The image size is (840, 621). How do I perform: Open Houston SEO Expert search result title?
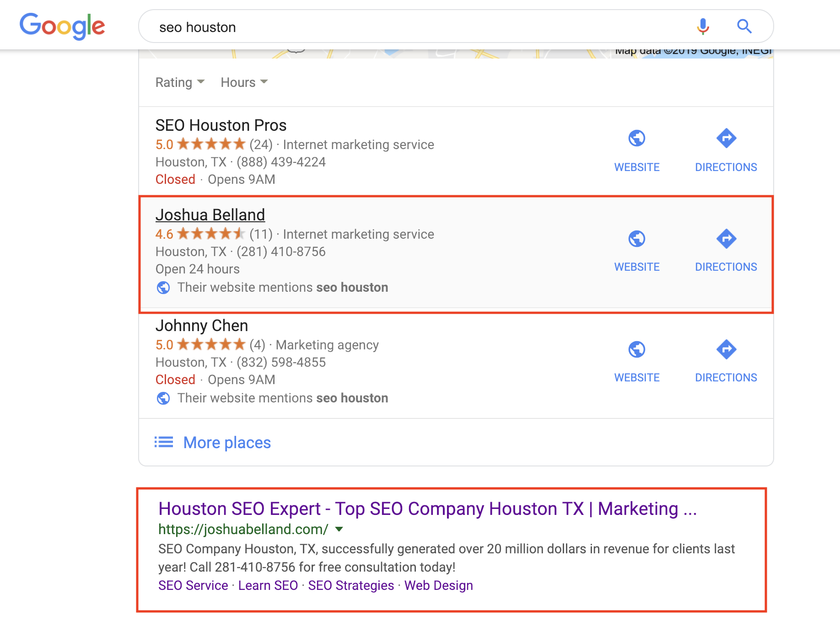[427, 509]
